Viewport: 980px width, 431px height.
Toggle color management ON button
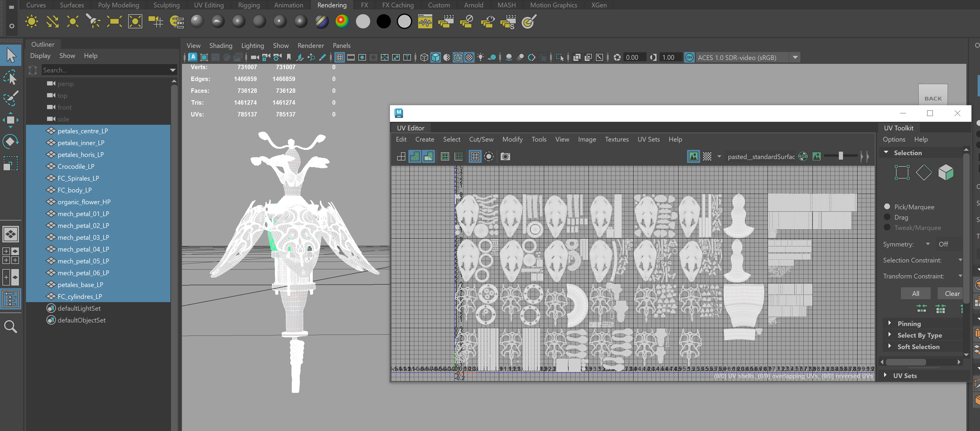[689, 57]
